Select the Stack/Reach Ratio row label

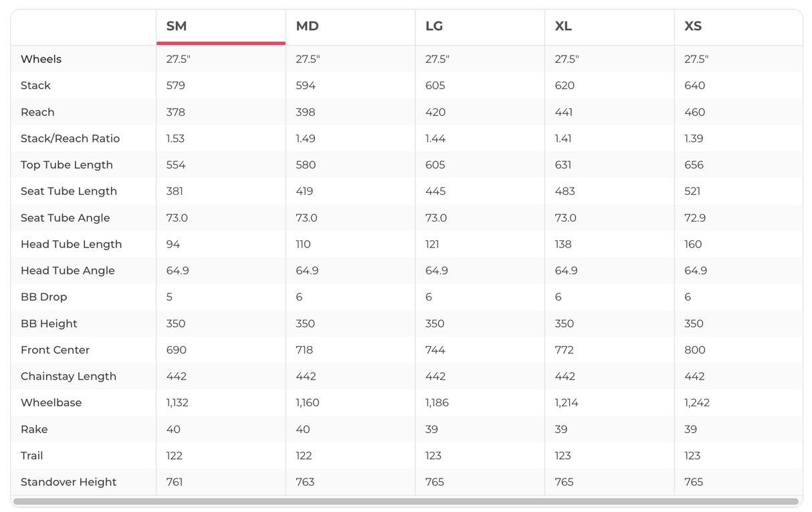pyautogui.click(x=70, y=139)
